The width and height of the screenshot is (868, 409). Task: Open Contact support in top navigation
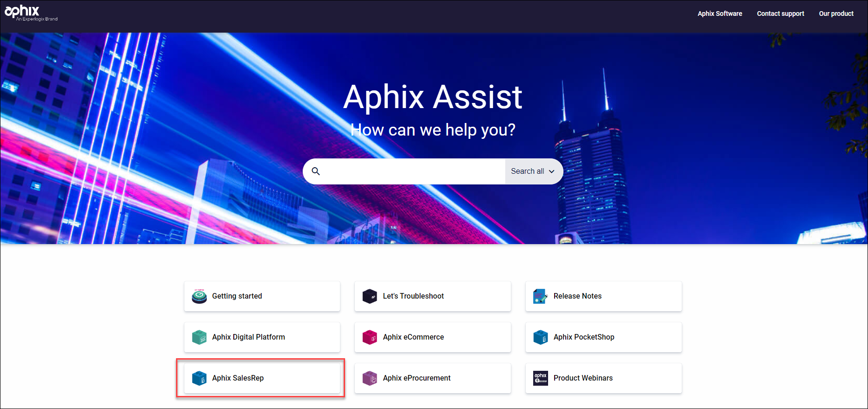tap(780, 14)
